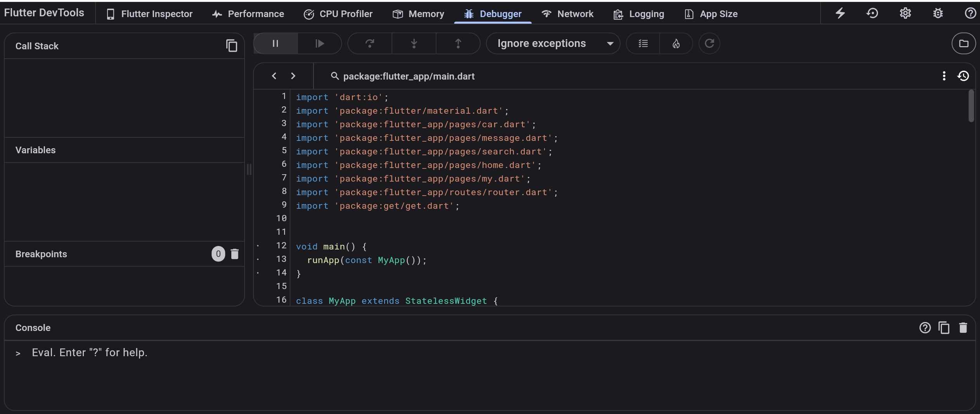Image resolution: width=980 pixels, height=414 pixels.
Task: Set breakpoint on line 12 gutter
Action: pos(258,246)
